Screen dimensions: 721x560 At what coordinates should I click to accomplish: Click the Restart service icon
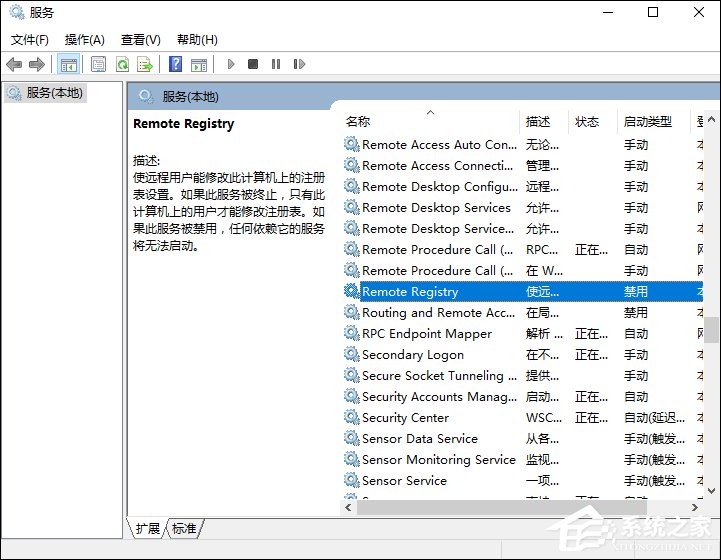[x=299, y=64]
